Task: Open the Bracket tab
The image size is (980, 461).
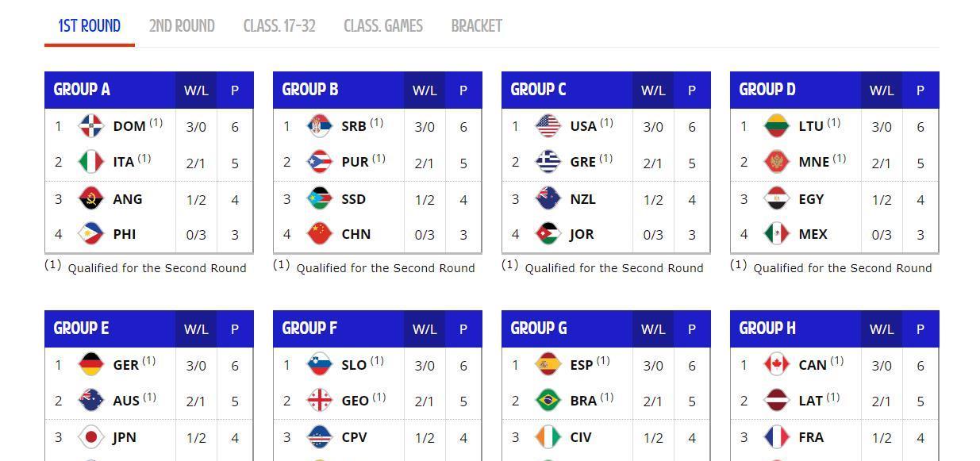Action: point(476,26)
